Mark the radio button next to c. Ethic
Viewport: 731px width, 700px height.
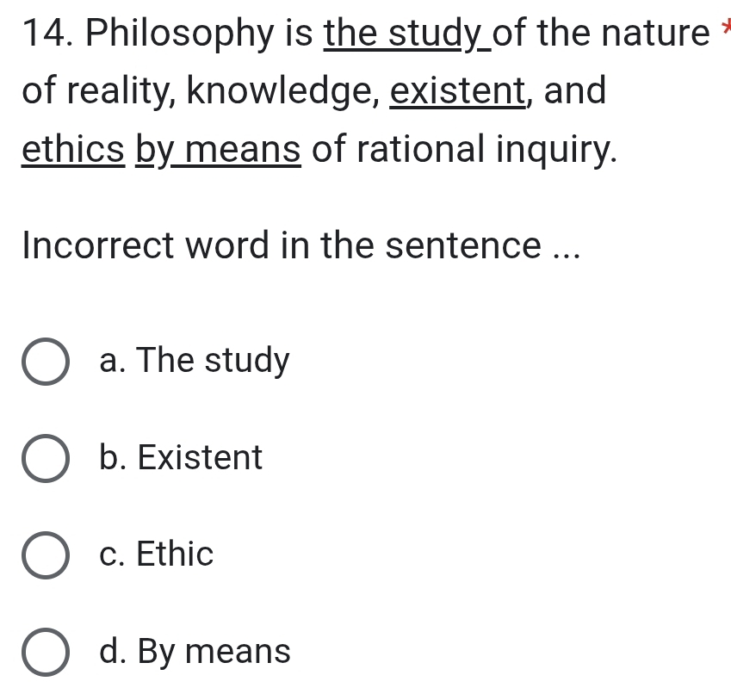coord(46,555)
